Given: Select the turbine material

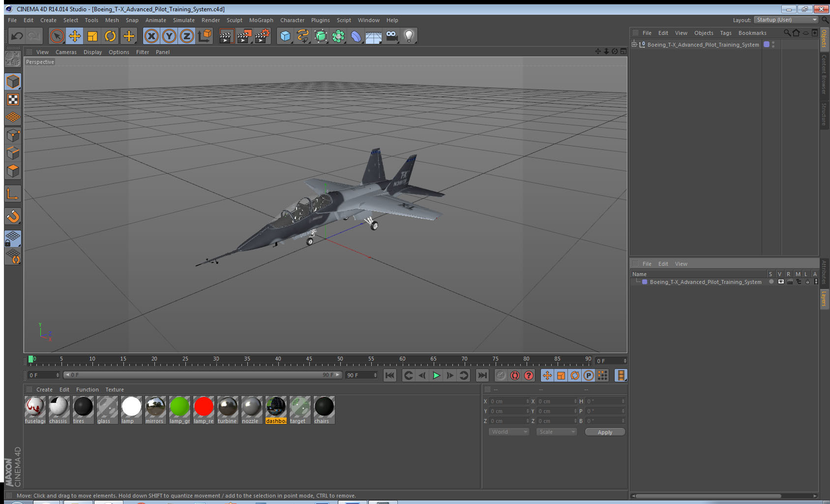Looking at the screenshot, I should [x=228, y=410].
